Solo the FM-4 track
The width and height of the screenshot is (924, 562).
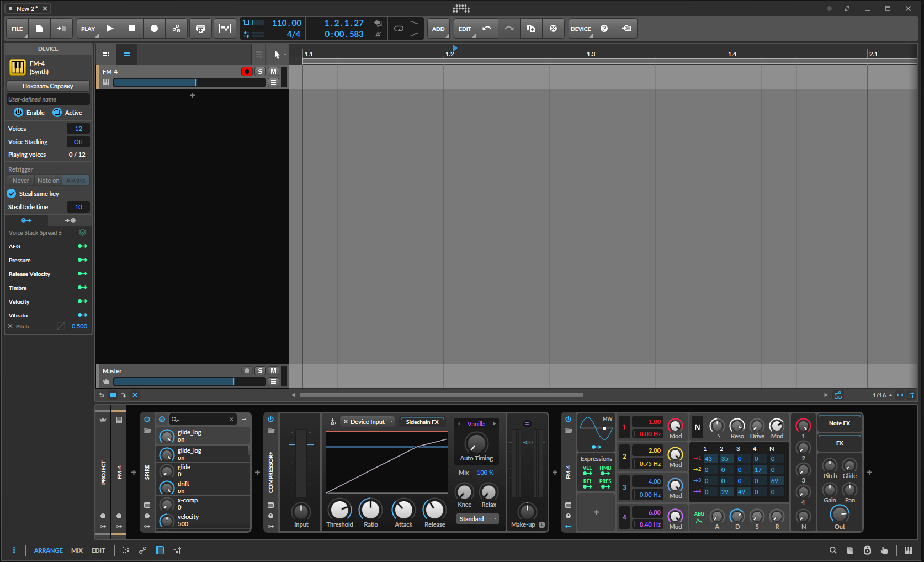pos(260,72)
